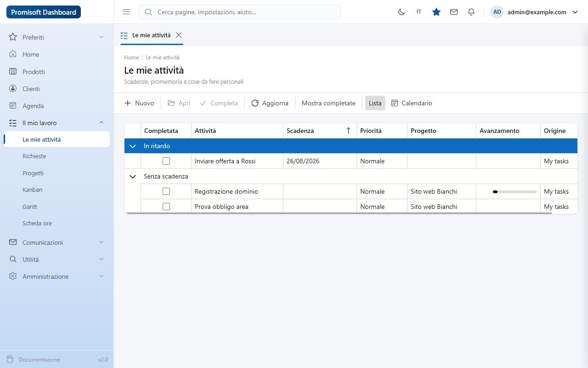Check the Inviare offerta a Rossi checkbox
Viewport: 588px width, 368px height.
166,161
